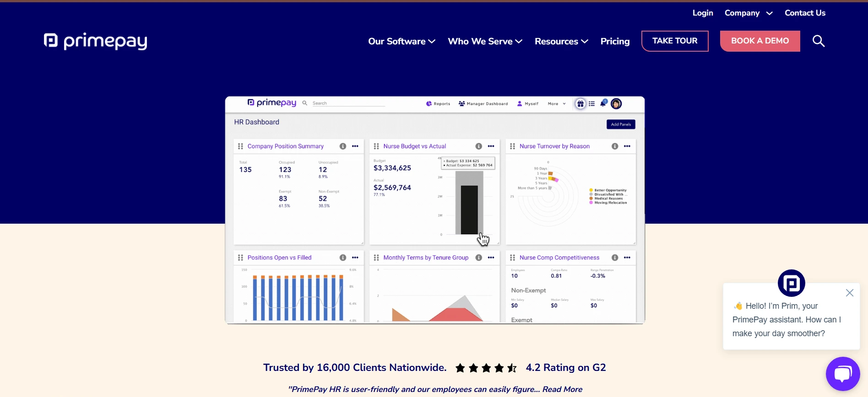
Task: Click info icon on Nurse Comp Competitiveness
Action: (x=615, y=258)
